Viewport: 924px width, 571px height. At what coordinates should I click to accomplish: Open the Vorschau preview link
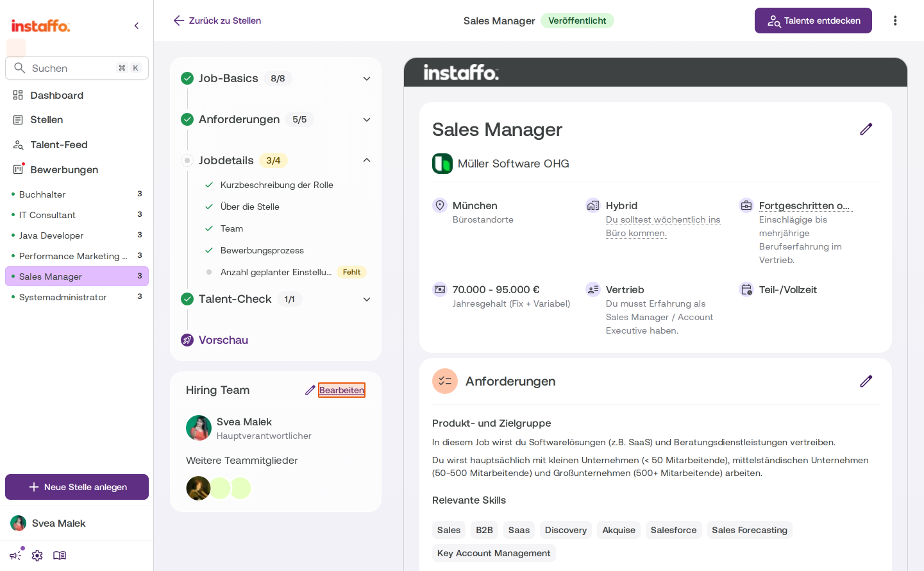(223, 340)
